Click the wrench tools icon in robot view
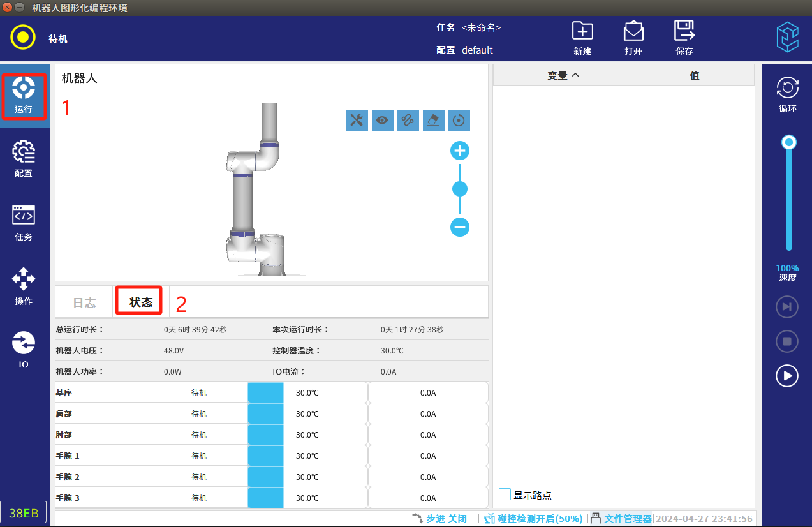Viewport: 812px width, 527px height. click(357, 120)
